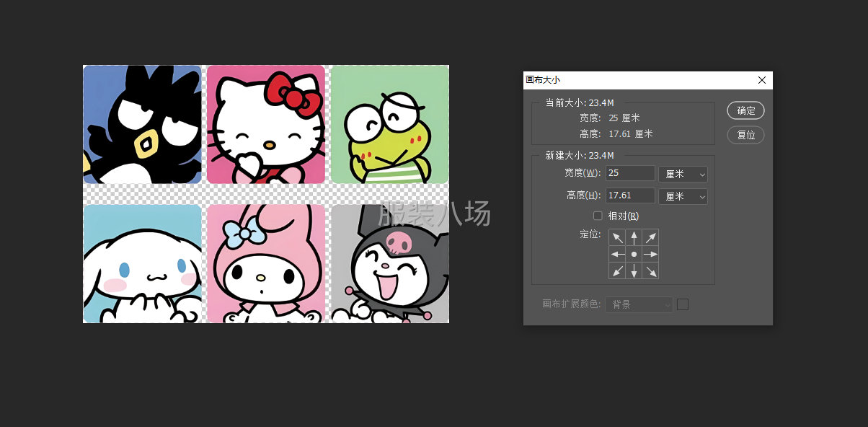This screenshot has width=868, height=427.
Task: Set anchor to middle-left arrow
Action: point(617,254)
